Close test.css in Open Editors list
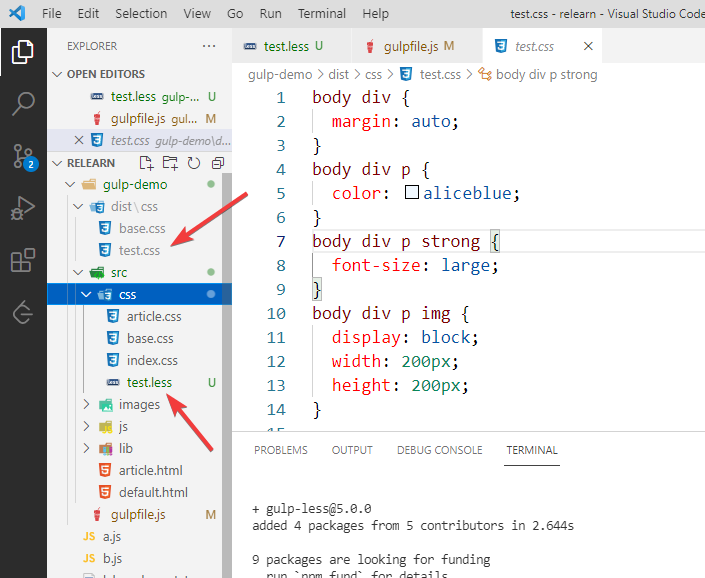Screen dimensions: 705x578 (x=79, y=140)
